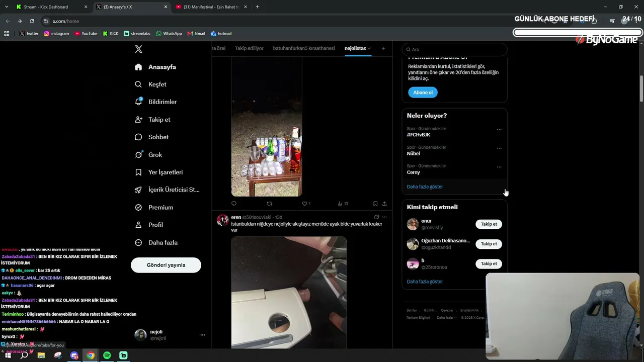Open the Gmail bookmark
The width and height of the screenshot is (644, 362).
point(196,34)
